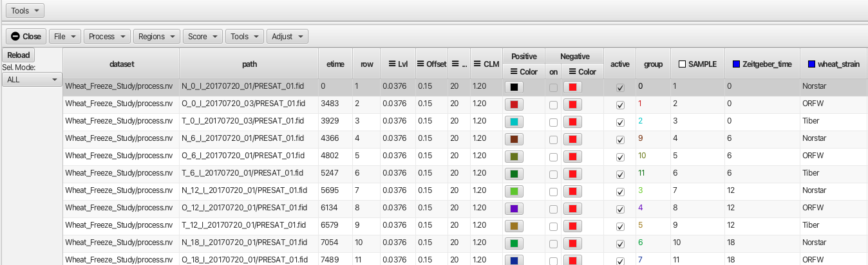
Task: Open the Process menu
Action: 107,37
